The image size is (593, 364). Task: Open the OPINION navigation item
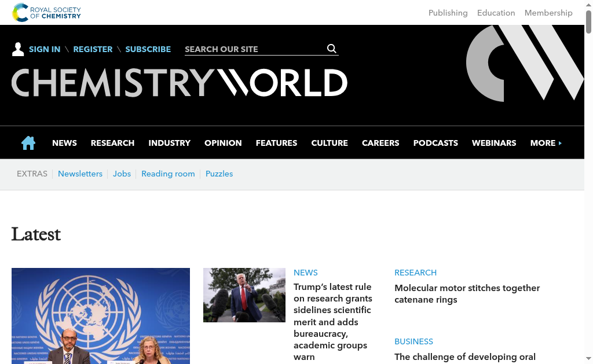point(223,143)
